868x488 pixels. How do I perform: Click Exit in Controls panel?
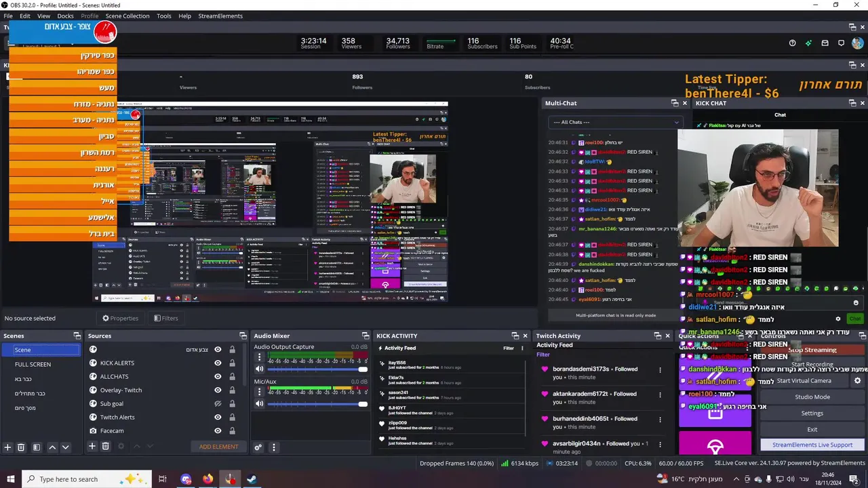pos(812,430)
